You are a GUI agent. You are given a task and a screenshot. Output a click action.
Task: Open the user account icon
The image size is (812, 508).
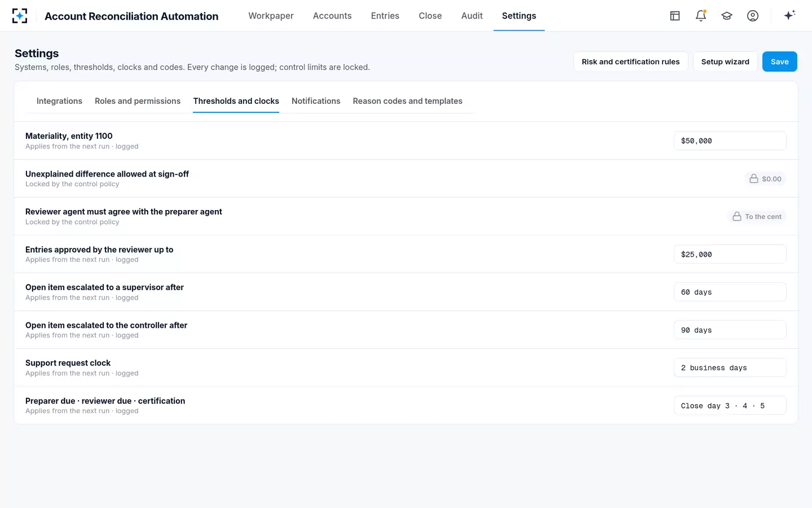(753, 16)
